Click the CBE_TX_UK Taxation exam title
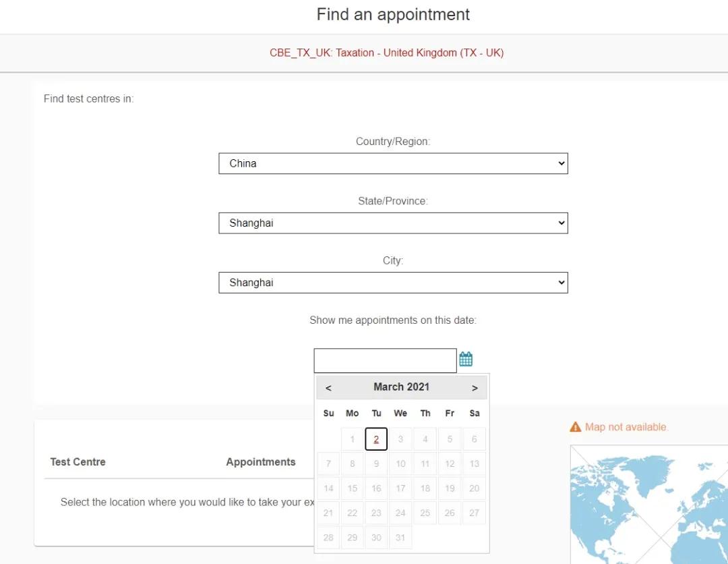The height and width of the screenshot is (564, 728). (x=386, y=53)
